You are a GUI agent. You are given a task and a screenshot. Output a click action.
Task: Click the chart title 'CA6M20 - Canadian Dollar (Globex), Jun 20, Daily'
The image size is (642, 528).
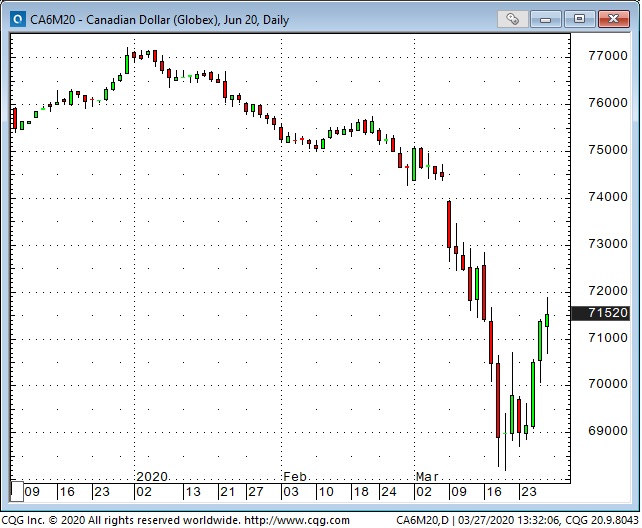(160, 20)
